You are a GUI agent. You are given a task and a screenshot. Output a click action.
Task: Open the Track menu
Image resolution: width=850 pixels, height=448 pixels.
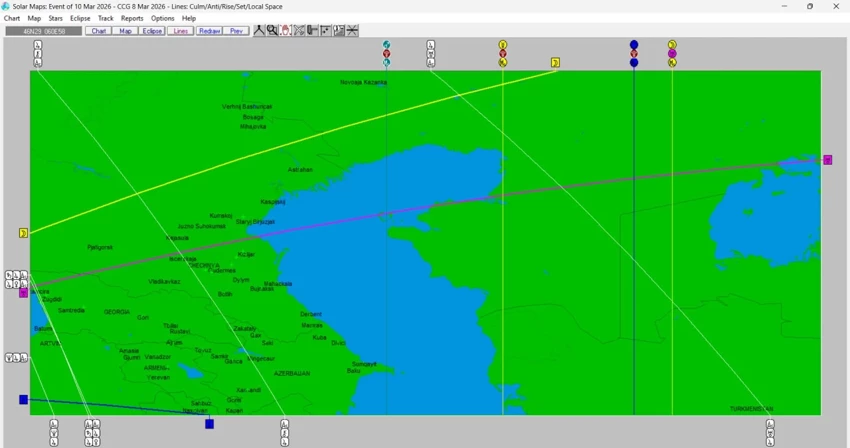[x=106, y=18]
